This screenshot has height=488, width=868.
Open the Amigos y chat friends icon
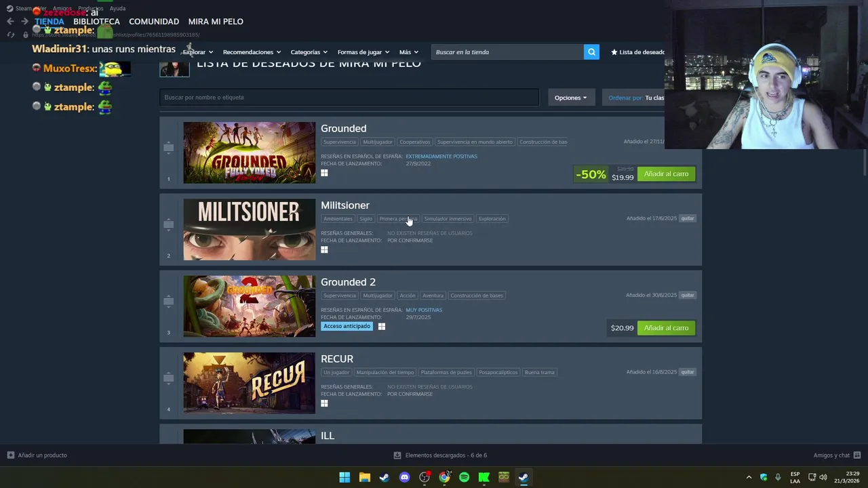pos(857,455)
